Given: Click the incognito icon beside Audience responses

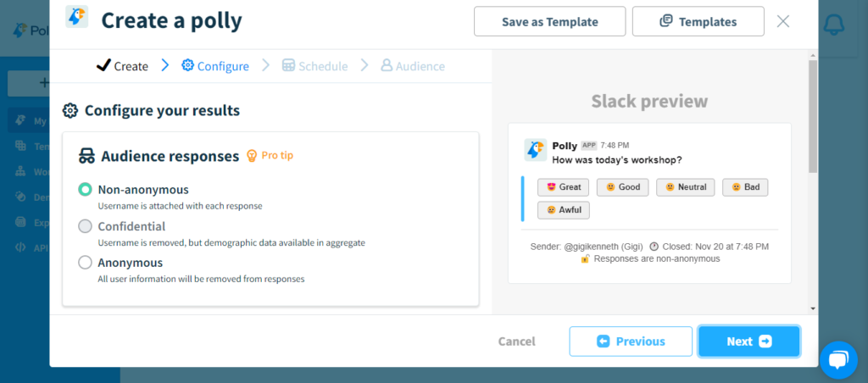Looking at the screenshot, I should (87, 156).
